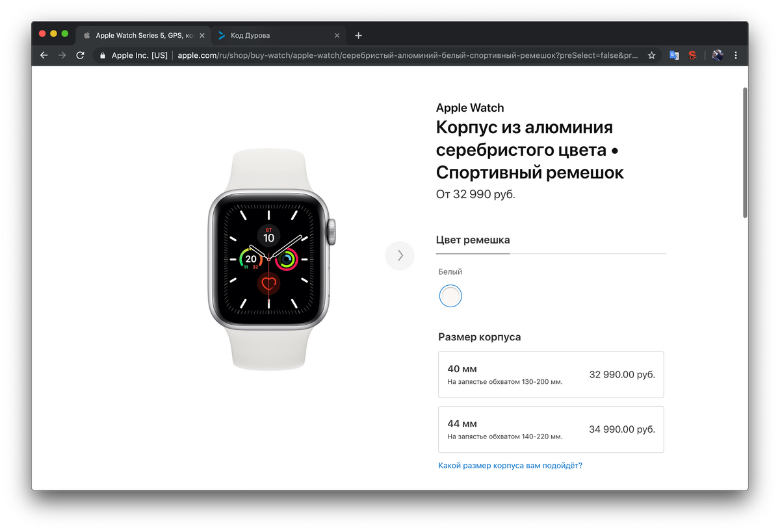This screenshot has height=532, width=780.
Task: Show next watch image with right chevron
Action: [x=400, y=255]
